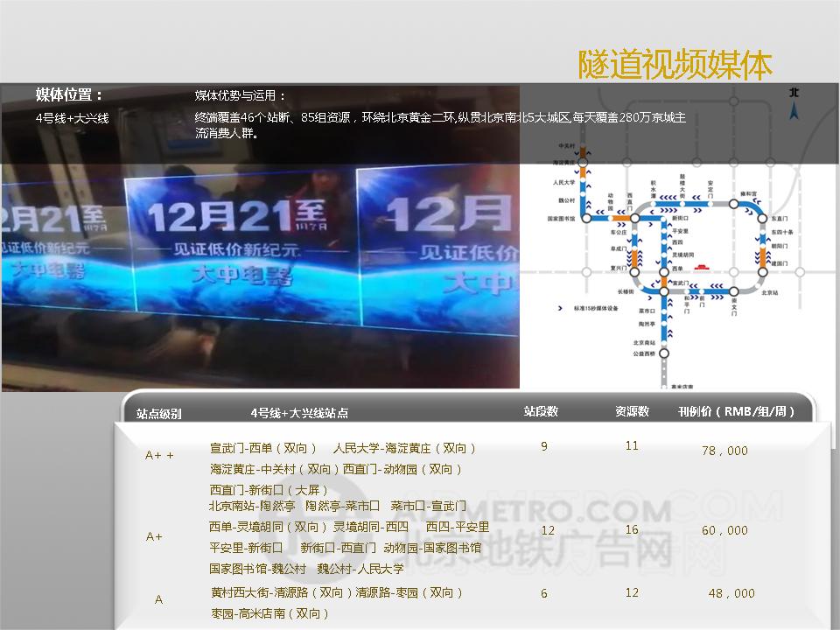Select the heading 媒体位置：
This screenshot has width=840, height=630.
(69, 94)
